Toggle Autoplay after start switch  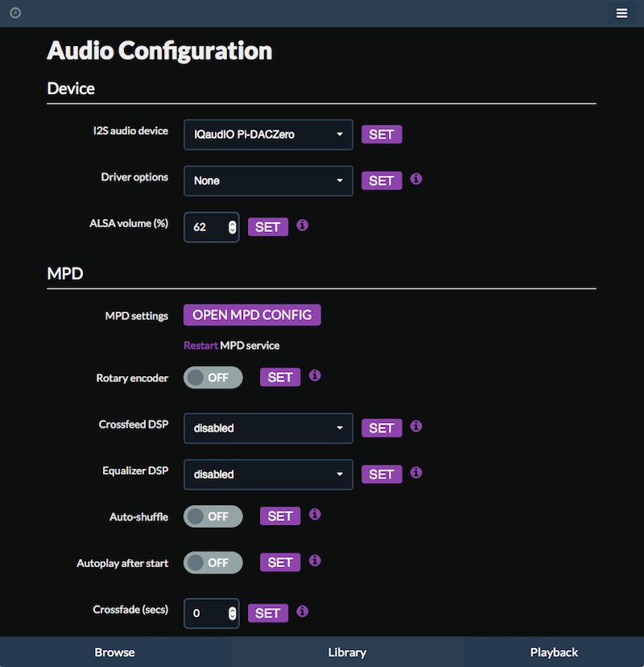(x=213, y=563)
